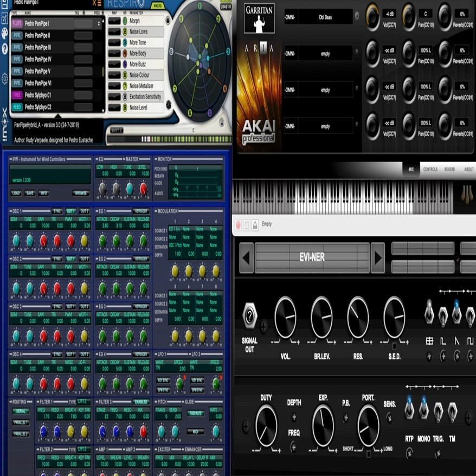The image size is (476, 476).
Task: Click the next-patch arrow beside EVI-NER
Action: tap(377, 258)
